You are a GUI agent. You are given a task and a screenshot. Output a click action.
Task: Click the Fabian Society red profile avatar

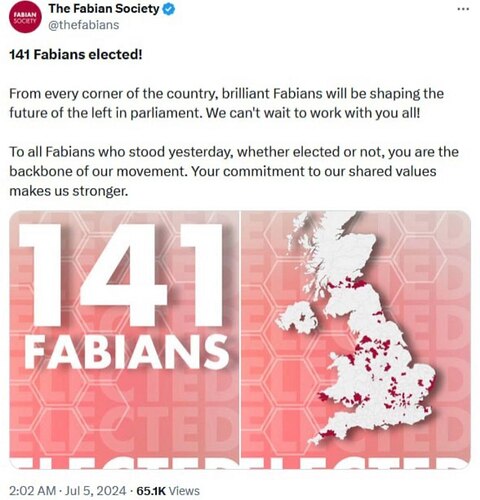click(x=25, y=17)
